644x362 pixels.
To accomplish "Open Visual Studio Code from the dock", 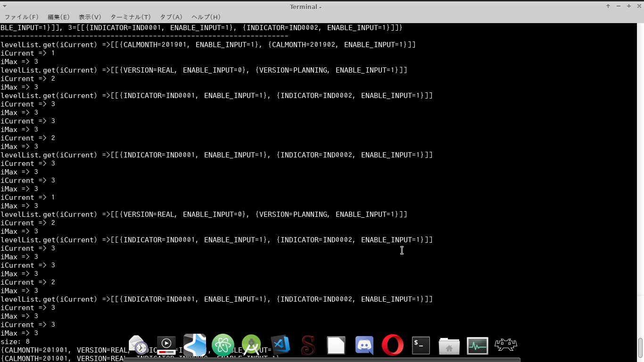I will [280, 346].
